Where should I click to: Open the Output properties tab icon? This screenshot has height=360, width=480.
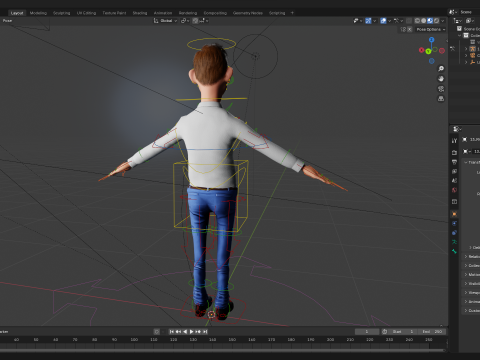[x=454, y=162]
